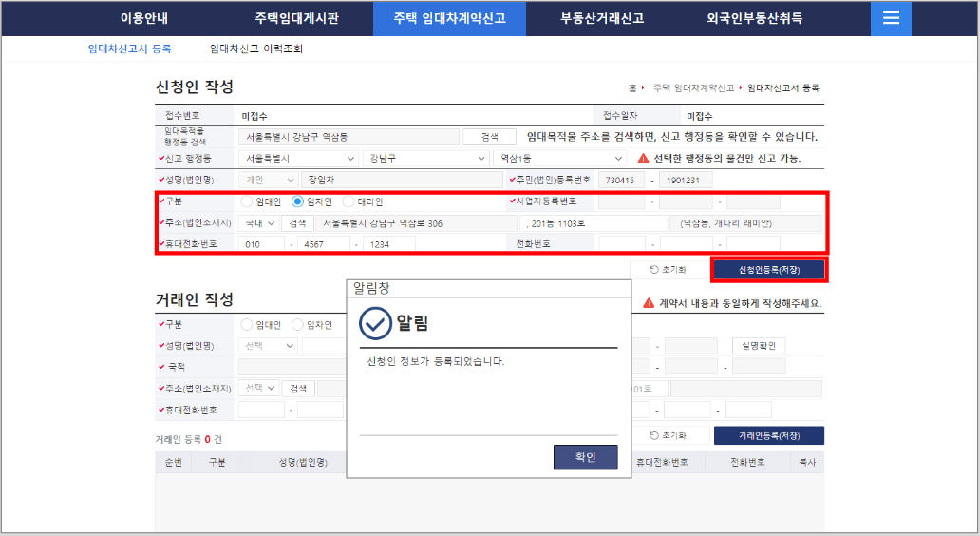Click the 홈 breadcrumb link
This screenshot has width=980, height=536.
[x=632, y=88]
